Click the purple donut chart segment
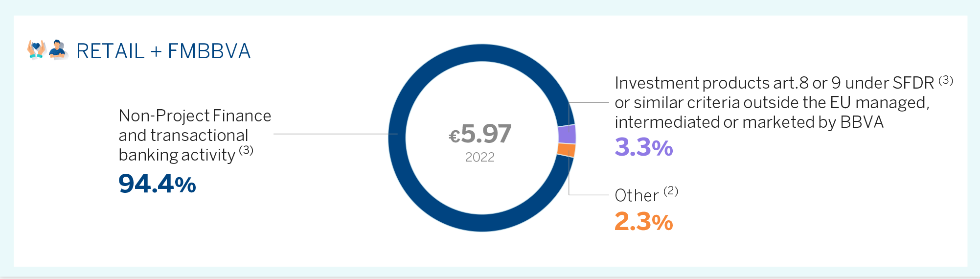Viewport: 980px width, 279px height. 567,134
